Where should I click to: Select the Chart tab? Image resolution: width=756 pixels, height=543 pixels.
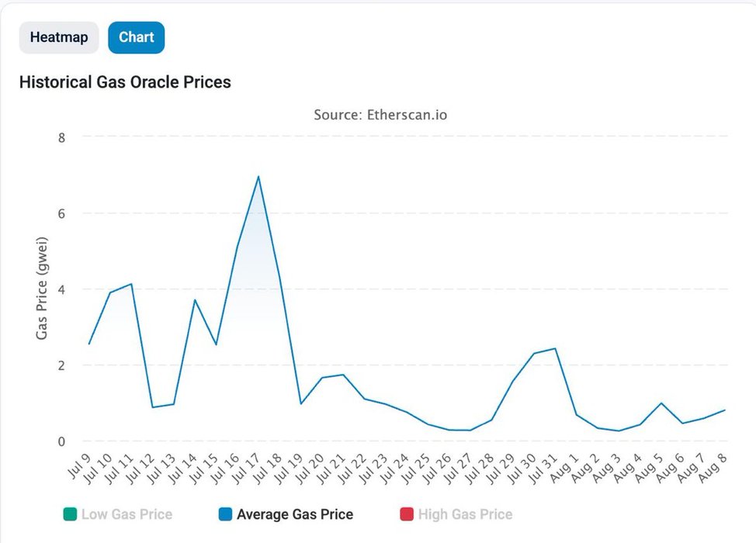pyautogui.click(x=137, y=37)
